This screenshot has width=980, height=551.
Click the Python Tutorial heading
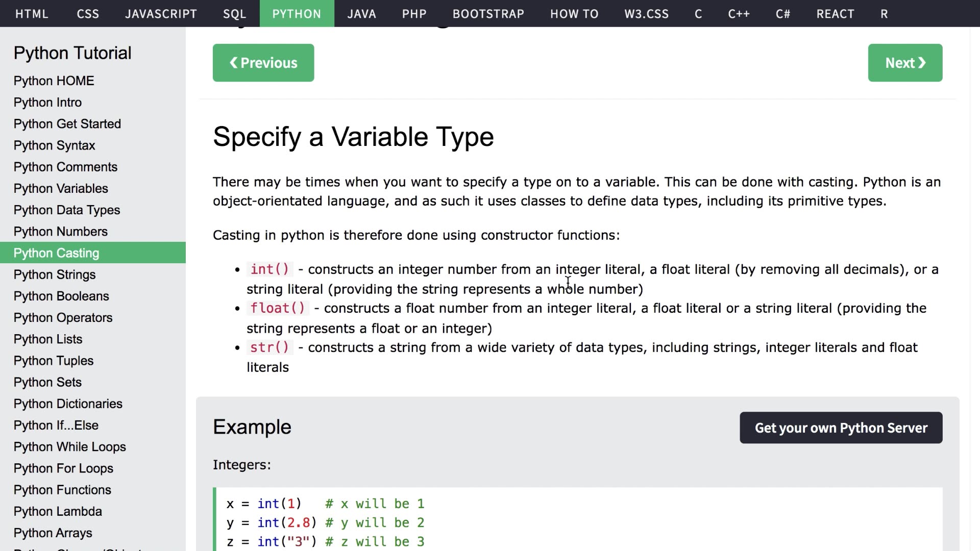coord(72,53)
